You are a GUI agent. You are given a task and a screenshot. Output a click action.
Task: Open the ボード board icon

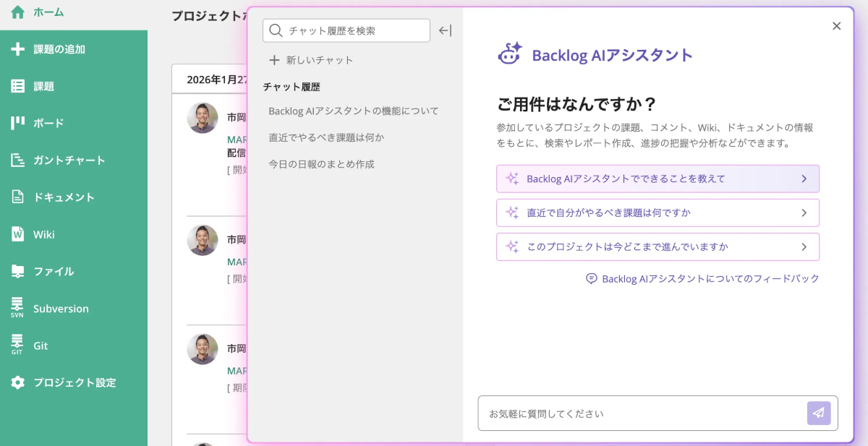(17, 123)
